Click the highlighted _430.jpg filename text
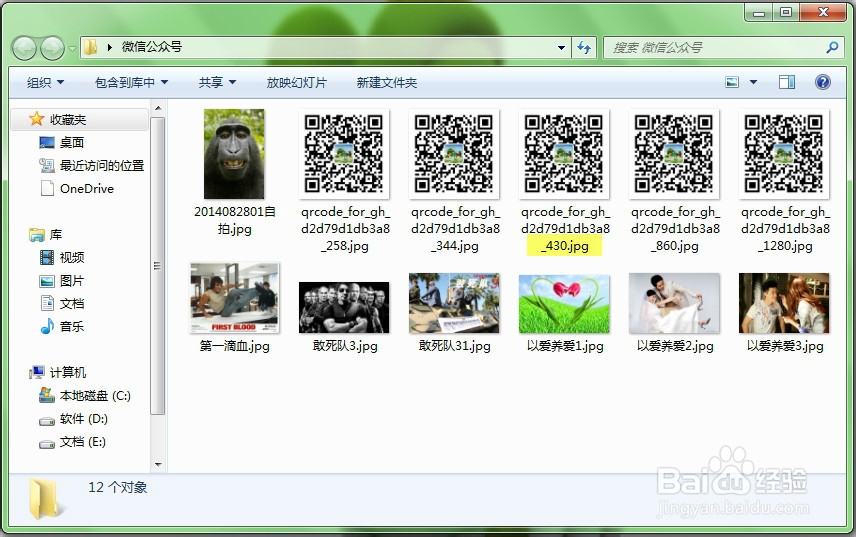 click(x=564, y=246)
